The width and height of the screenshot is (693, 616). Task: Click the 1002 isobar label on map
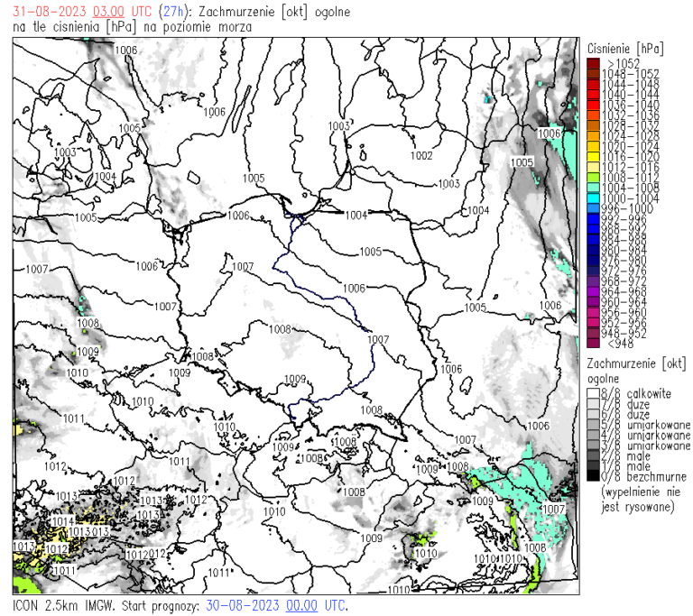click(x=420, y=156)
